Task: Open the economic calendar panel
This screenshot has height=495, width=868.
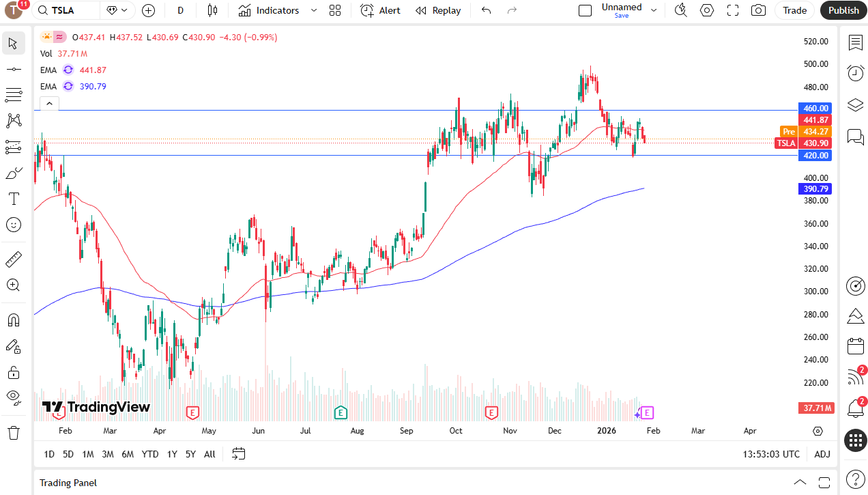Action: (x=856, y=346)
